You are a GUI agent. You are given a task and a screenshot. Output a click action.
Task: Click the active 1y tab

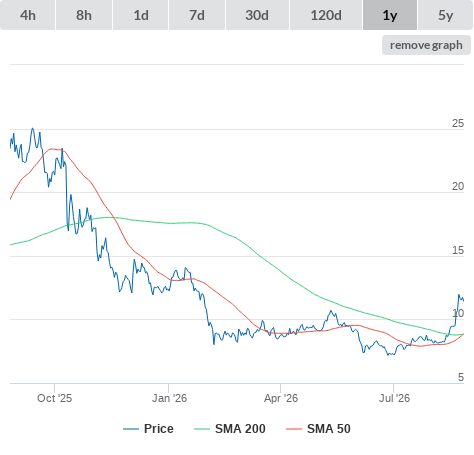[x=390, y=15]
